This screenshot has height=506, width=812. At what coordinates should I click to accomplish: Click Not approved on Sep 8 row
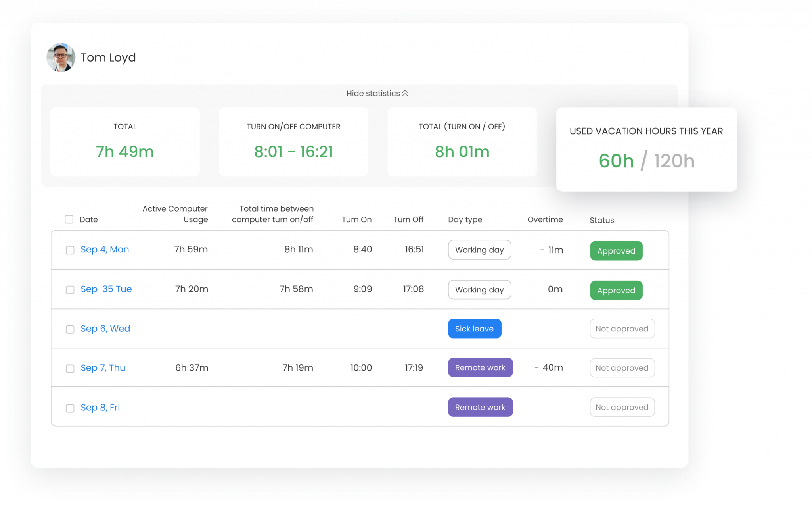pos(622,407)
